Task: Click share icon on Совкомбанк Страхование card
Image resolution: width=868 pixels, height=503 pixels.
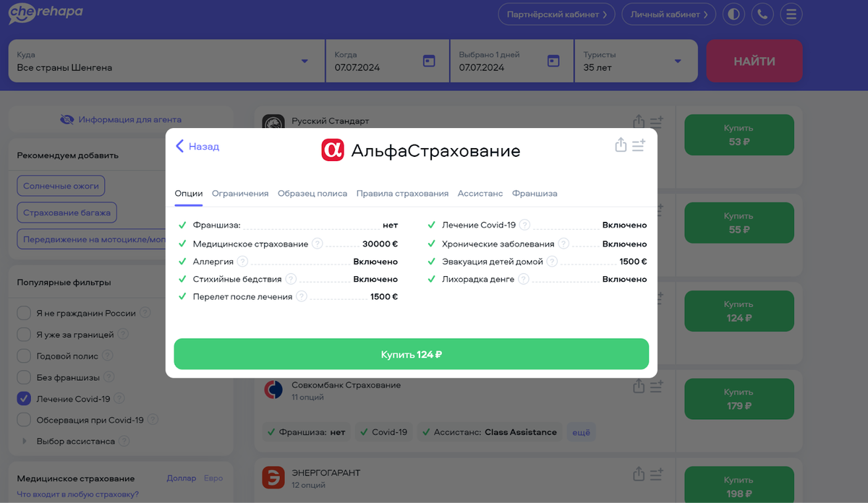Action: (x=638, y=387)
